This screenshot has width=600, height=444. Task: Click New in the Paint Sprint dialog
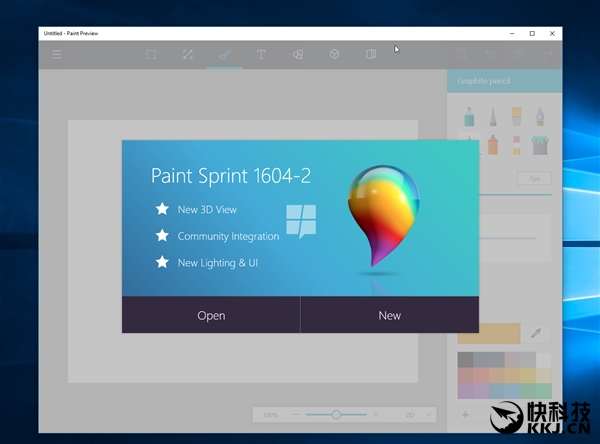click(390, 315)
